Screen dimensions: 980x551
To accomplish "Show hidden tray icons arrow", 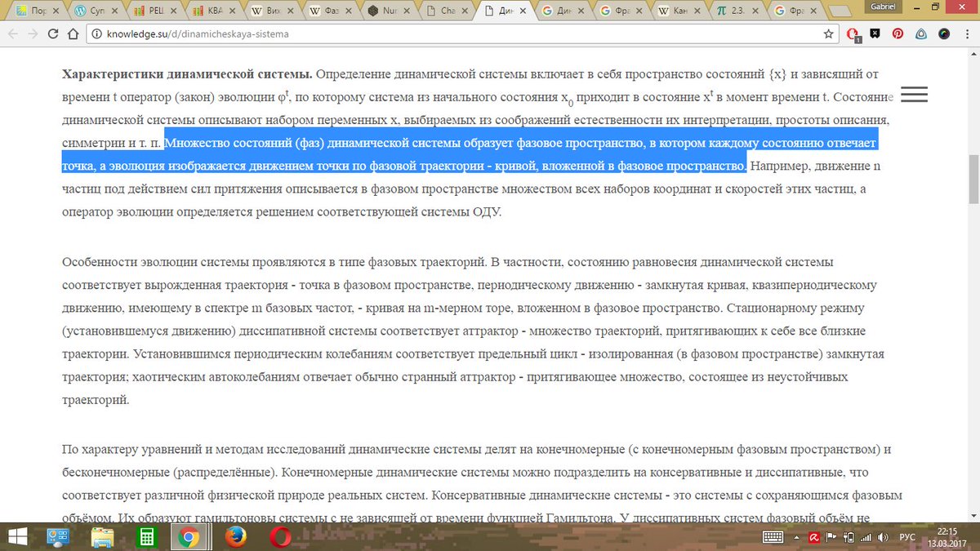I will [795, 537].
